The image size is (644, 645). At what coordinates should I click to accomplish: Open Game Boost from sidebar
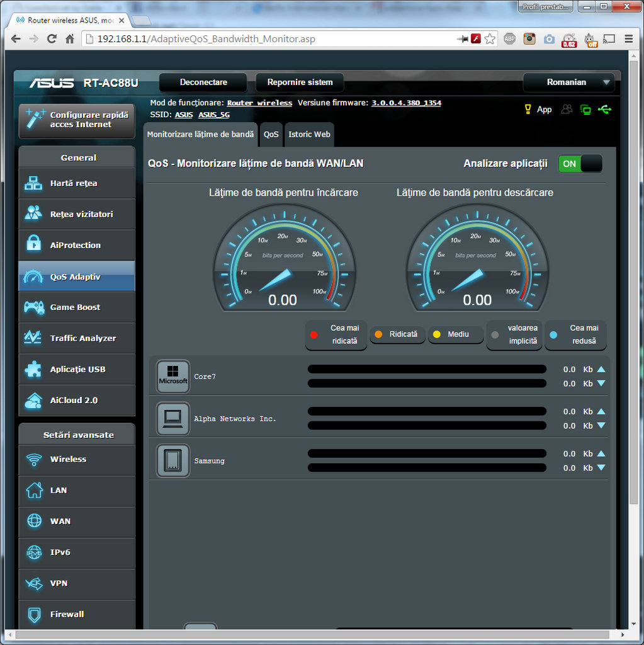[76, 307]
